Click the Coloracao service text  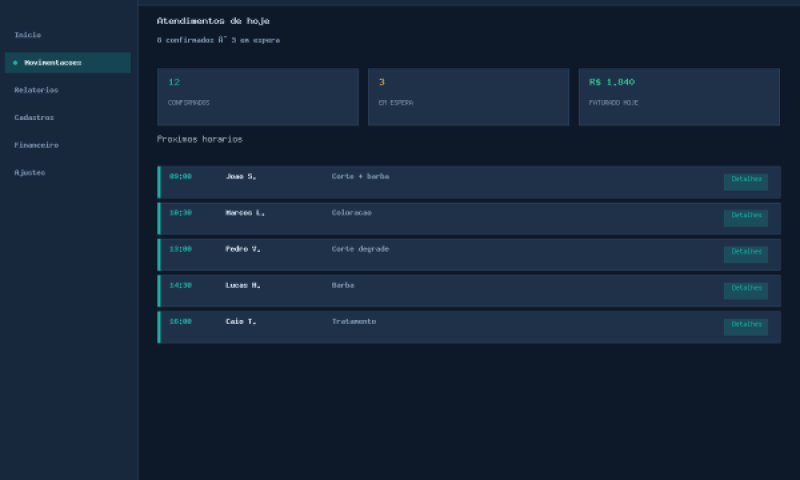(352, 213)
